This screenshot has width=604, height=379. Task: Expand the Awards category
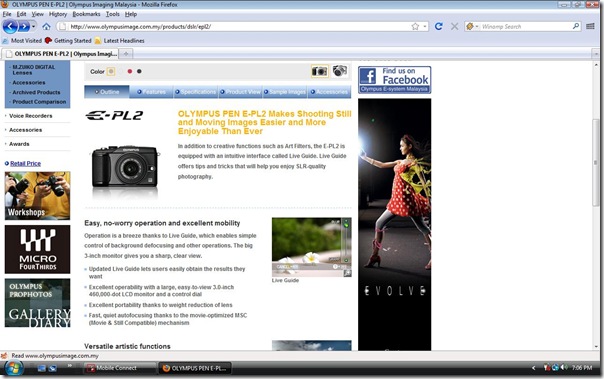click(x=19, y=144)
